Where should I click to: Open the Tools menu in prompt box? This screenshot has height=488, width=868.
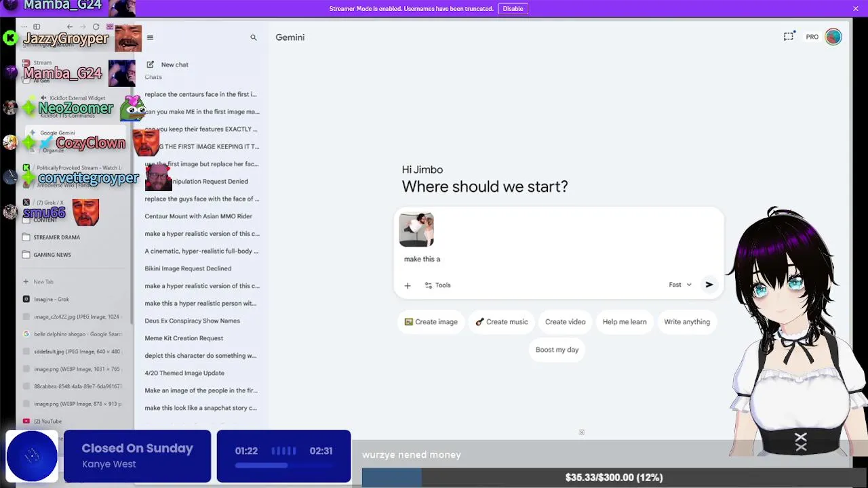pos(437,285)
